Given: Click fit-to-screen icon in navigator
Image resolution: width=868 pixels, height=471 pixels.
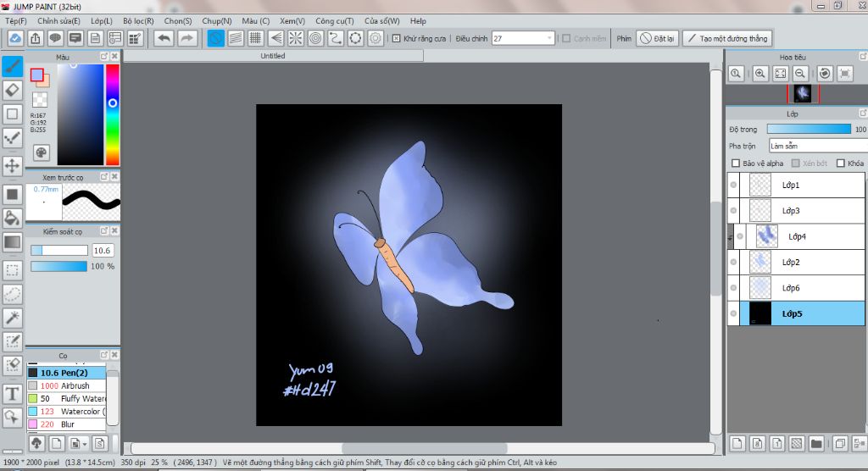Looking at the screenshot, I should pos(781,73).
